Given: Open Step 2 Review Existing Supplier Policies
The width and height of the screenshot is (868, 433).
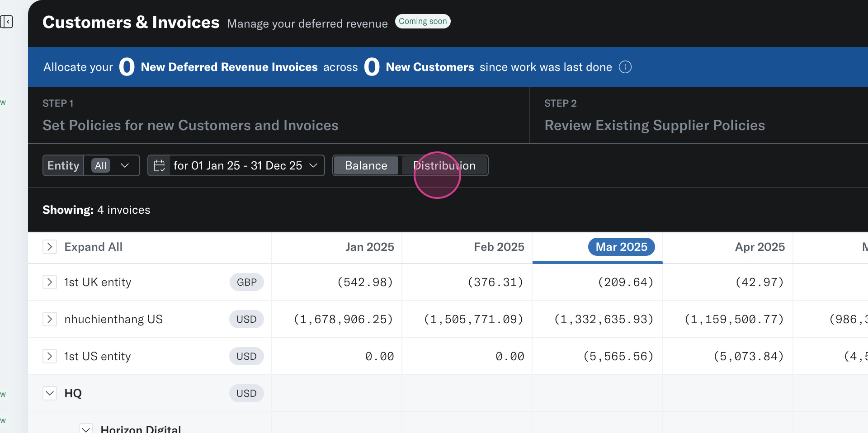Looking at the screenshot, I should click(654, 125).
